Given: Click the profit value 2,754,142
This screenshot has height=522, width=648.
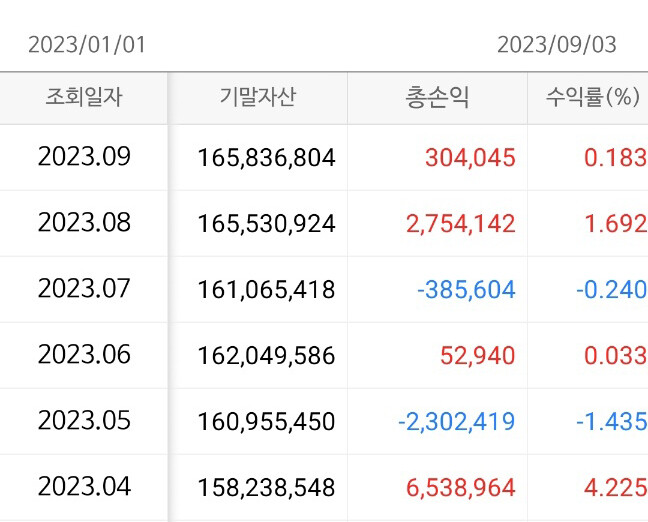Looking at the screenshot, I should [x=461, y=224].
